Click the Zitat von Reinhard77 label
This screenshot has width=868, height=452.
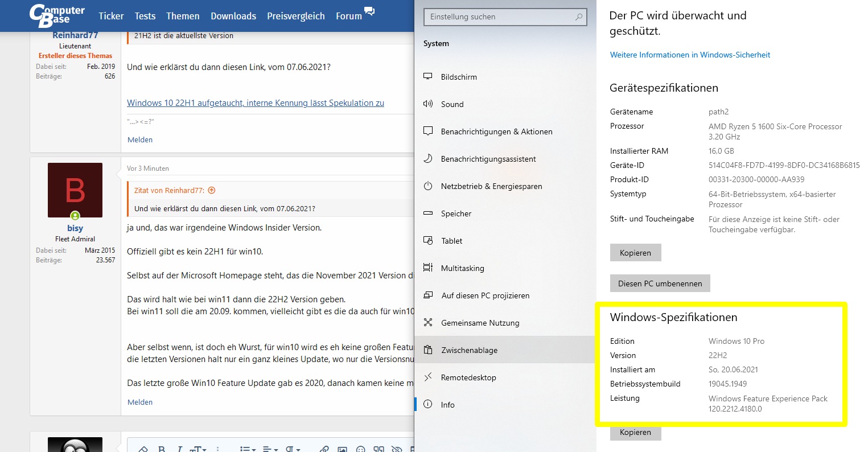169,190
